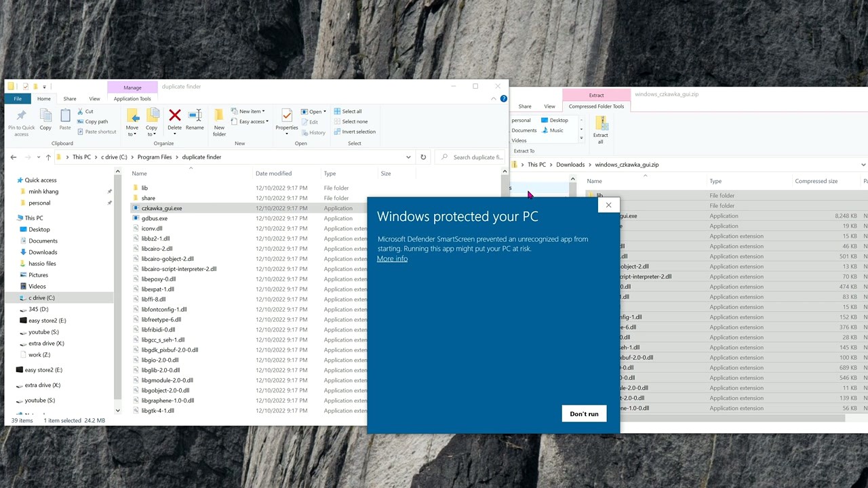Click the More info link in SmartScreen dialog
The image size is (868, 488).
(x=392, y=258)
